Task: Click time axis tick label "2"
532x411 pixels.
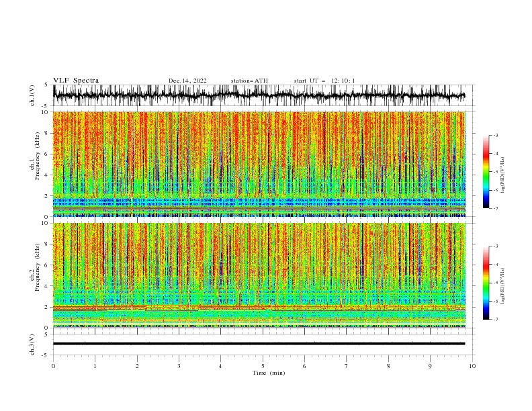Action: coord(137,366)
